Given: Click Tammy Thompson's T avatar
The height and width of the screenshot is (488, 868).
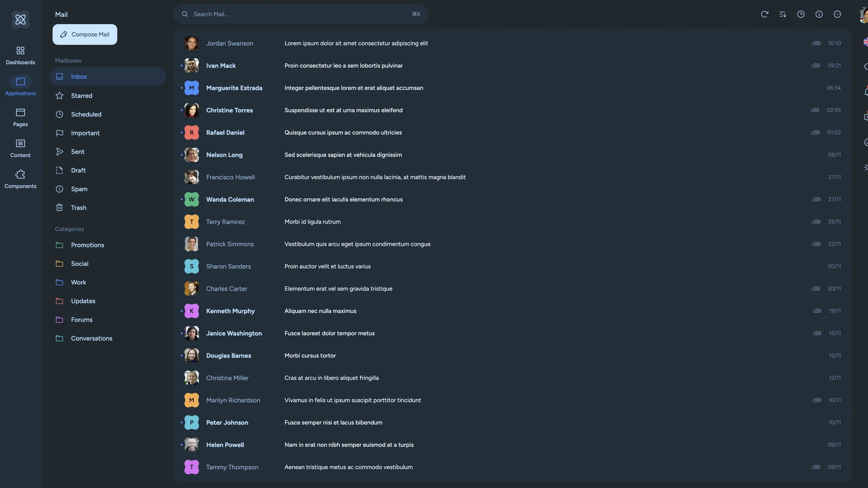Looking at the screenshot, I should point(192,467).
